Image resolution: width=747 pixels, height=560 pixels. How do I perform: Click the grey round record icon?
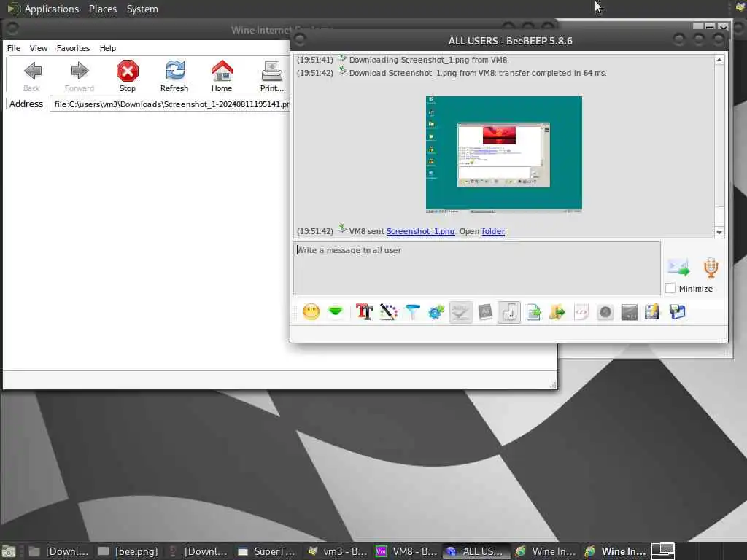pyautogui.click(x=605, y=312)
